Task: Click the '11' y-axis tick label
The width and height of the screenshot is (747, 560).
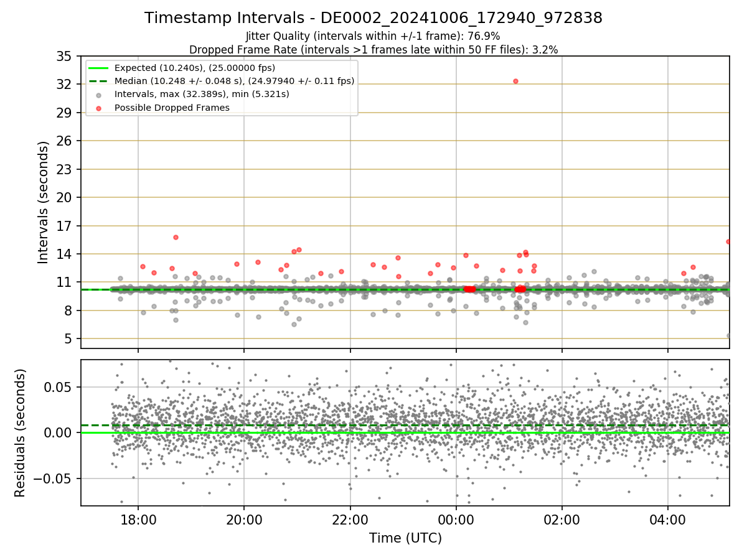Action: (x=64, y=282)
